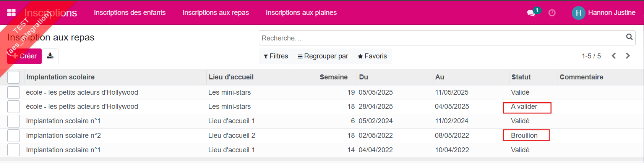Click the Recherche search field
The height and width of the screenshot is (163, 644).
[440, 38]
